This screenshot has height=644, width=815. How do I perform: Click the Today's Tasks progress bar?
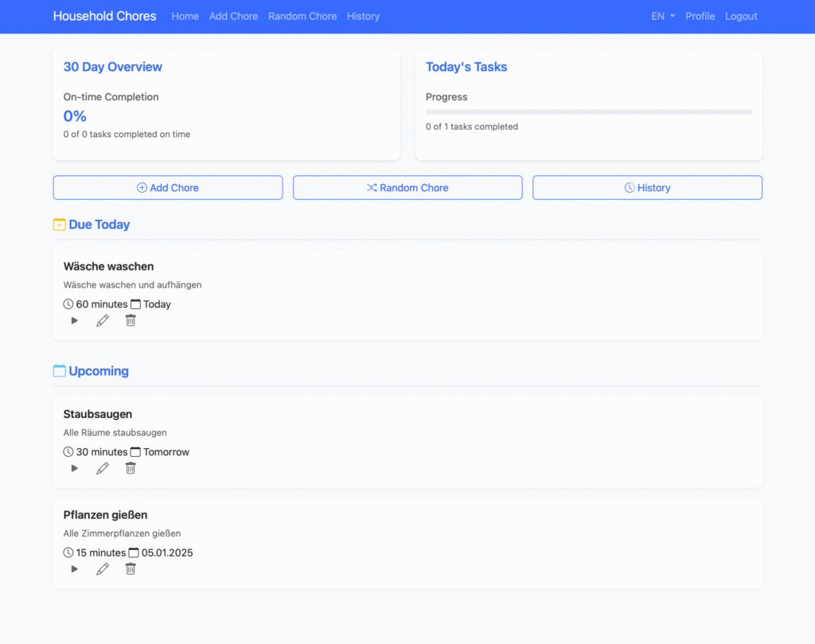click(x=588, y=112)
